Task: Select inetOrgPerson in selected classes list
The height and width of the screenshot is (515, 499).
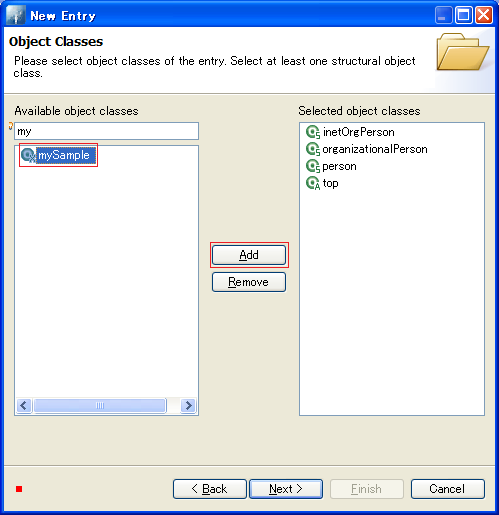Action: (x=359, y=132)
